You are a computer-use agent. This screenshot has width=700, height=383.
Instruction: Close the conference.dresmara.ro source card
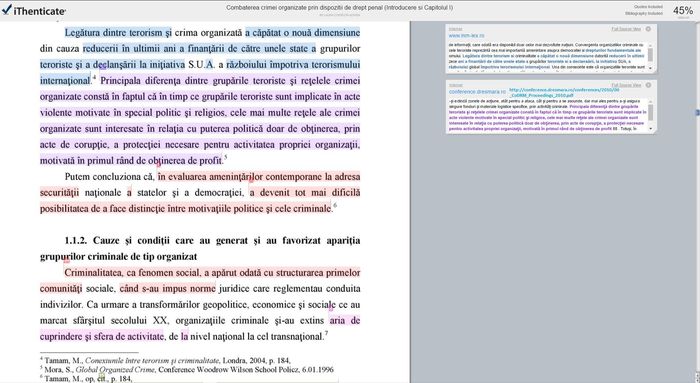[x=648, y=85]
